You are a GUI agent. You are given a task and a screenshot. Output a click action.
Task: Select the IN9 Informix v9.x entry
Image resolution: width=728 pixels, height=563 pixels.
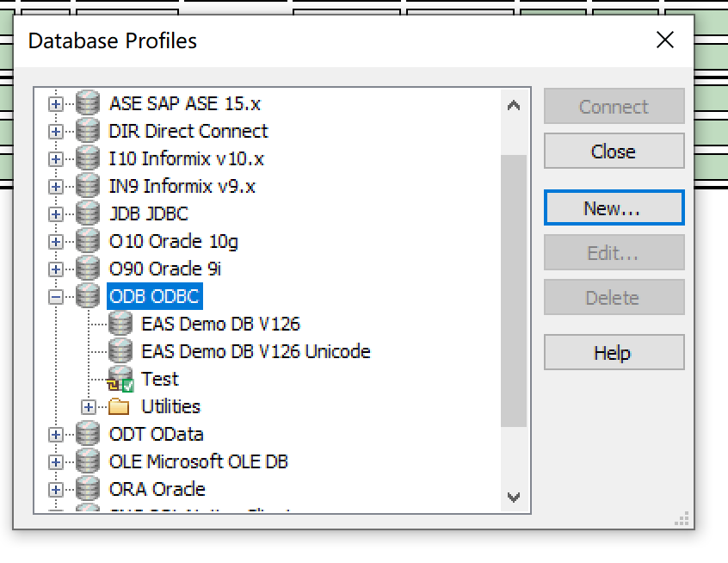pos(182,187)
